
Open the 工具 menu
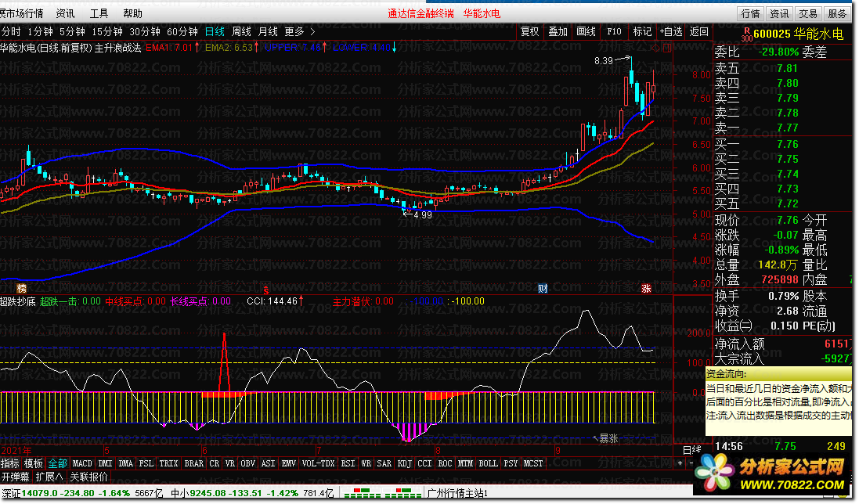[x=99, y=13]
